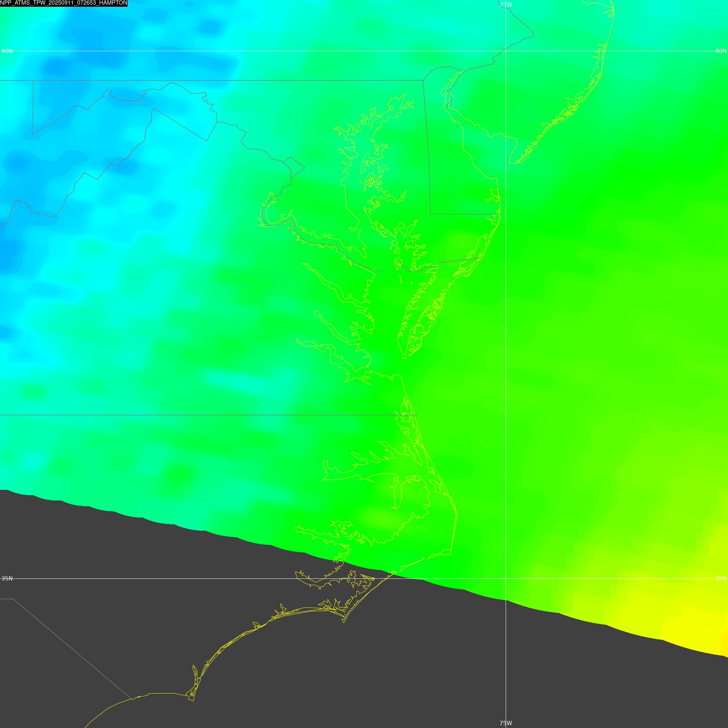This screenshot has width=728, height=728.
Task: Click the NPP_ATMS_TPW_20250911_072653_HAMPTON title label
Action: [x=64, y=3]
